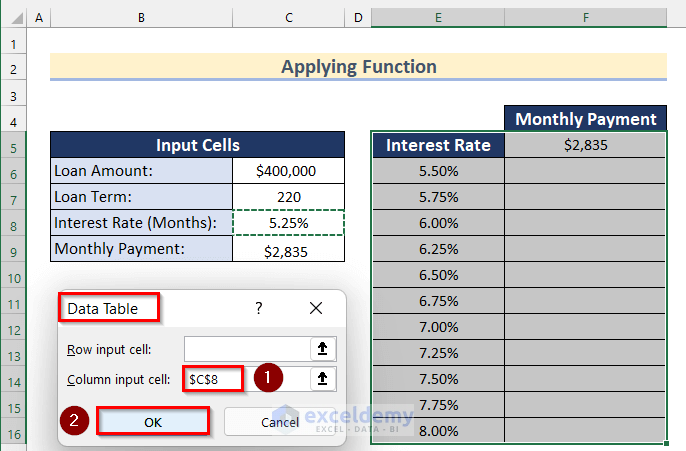Select column B header
Screen dimensions: 686x451
141,18
